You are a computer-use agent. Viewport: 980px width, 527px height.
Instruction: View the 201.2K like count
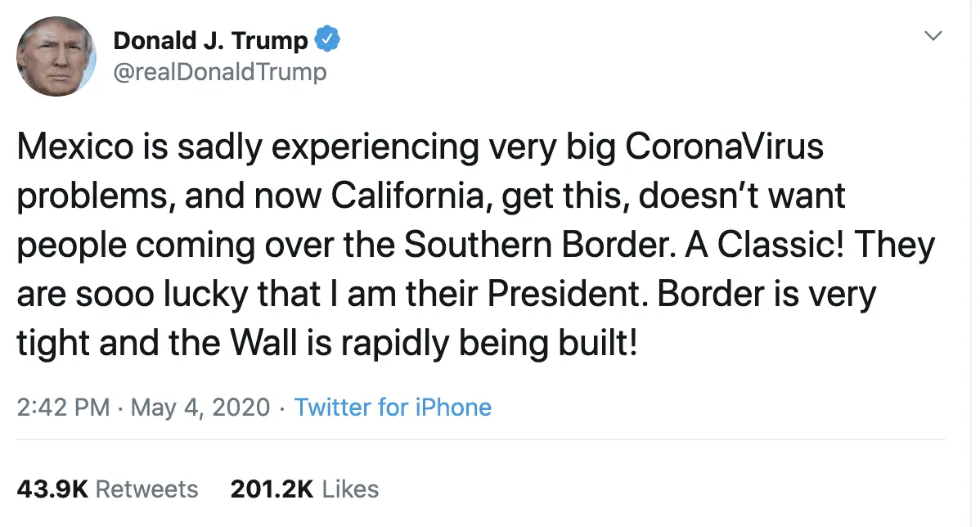(272, 489)
